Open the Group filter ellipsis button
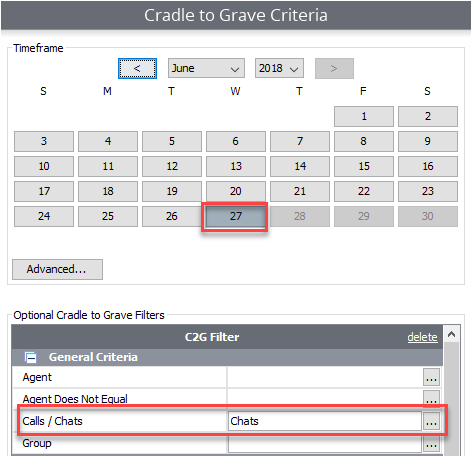472x456 pixels. click(431, 444)
